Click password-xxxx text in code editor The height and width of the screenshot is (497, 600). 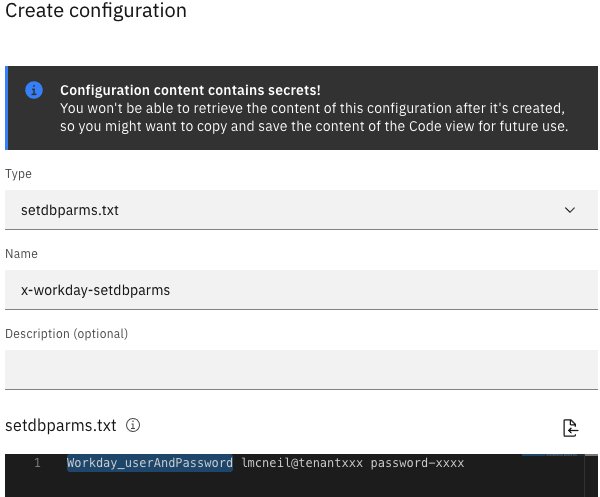pos(417,463)
